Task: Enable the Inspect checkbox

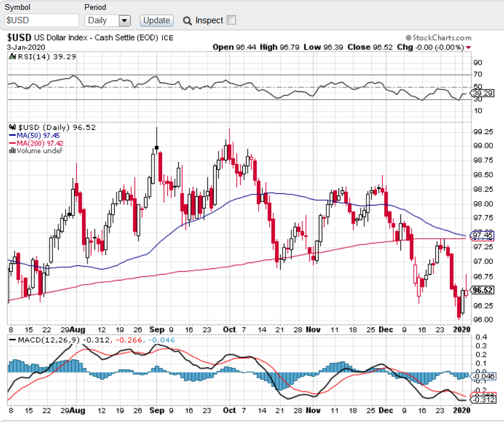Action: click(x=231, y=20)
